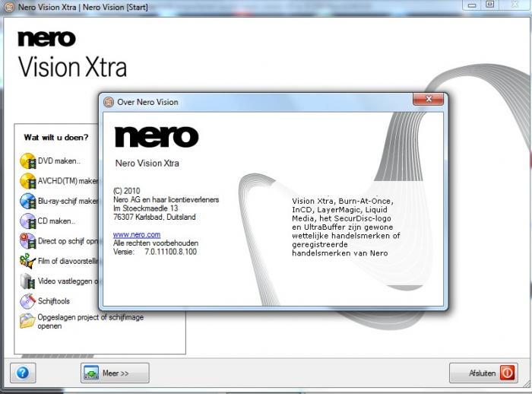Select the DVD maken.. text entry
The image size is (532, 394).
(x=59, y=161)
